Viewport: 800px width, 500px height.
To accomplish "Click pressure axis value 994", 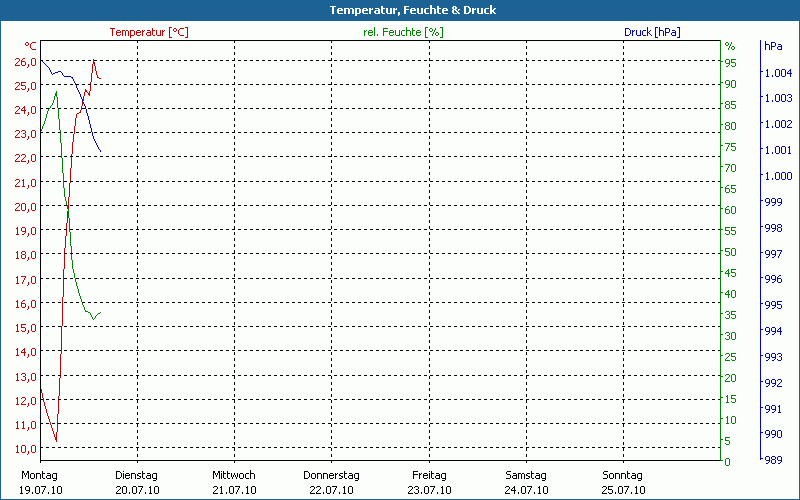I will (773, 331).
